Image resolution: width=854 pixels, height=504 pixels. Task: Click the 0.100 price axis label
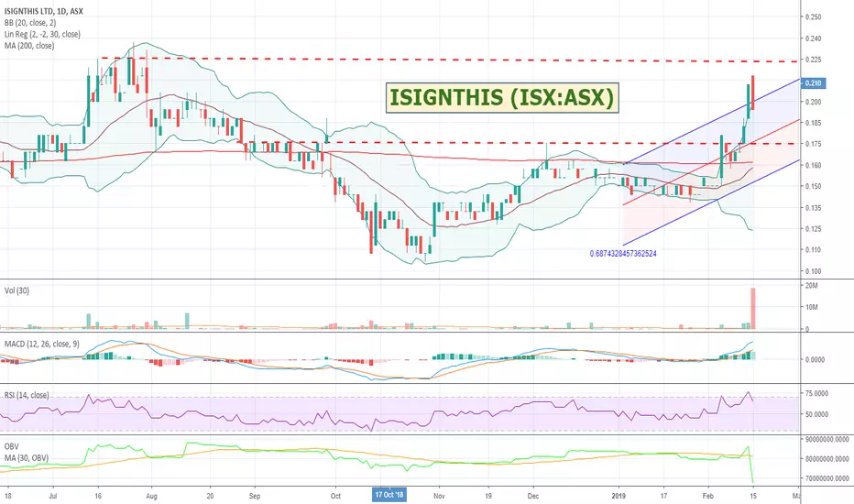[813, 271]
